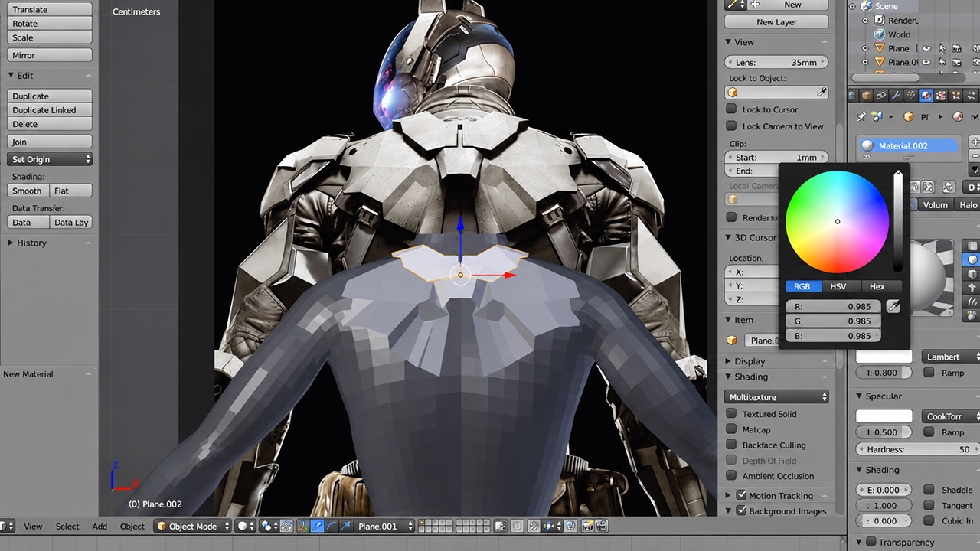Toggle visibility eye for Plane in outliner
Image resolution: width=980 pixels, height=551 pixels.
[926, 48]
